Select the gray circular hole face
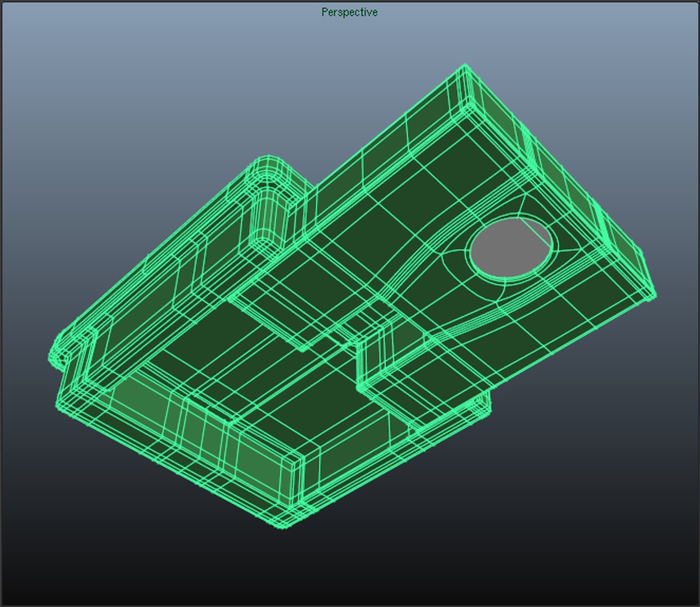700x607 pixels. (x=511, y=247)
